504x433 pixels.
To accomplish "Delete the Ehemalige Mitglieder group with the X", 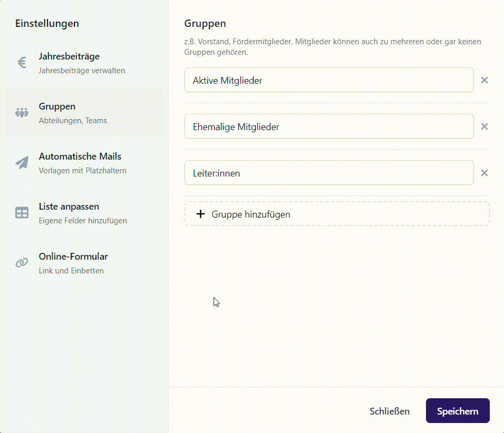I will (x=484, y=126).
